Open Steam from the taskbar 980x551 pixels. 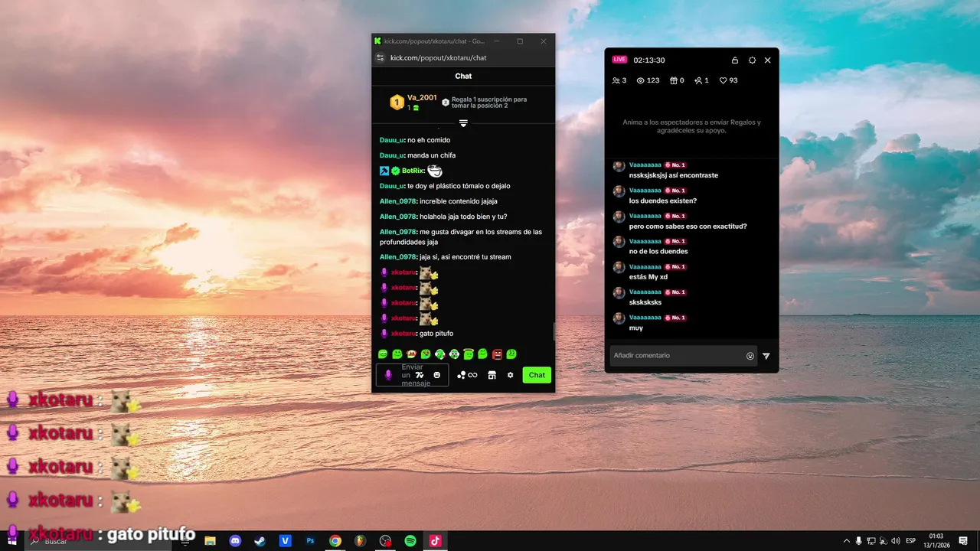coord(260,541)
